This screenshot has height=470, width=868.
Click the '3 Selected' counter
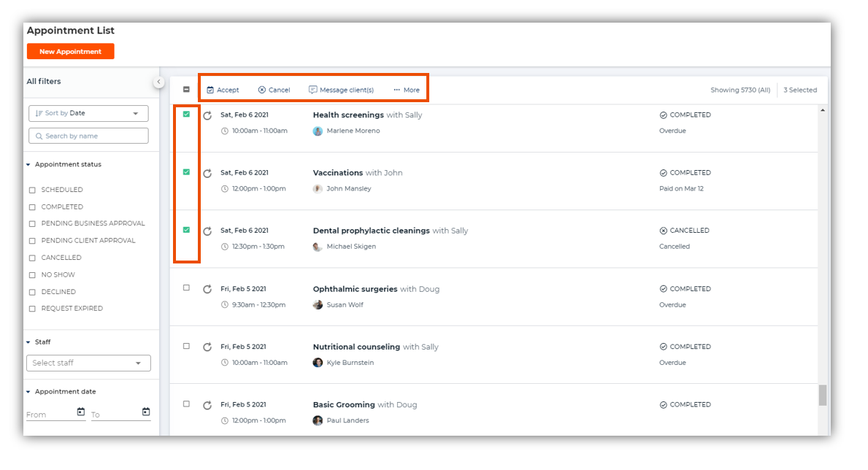[800, 90]
